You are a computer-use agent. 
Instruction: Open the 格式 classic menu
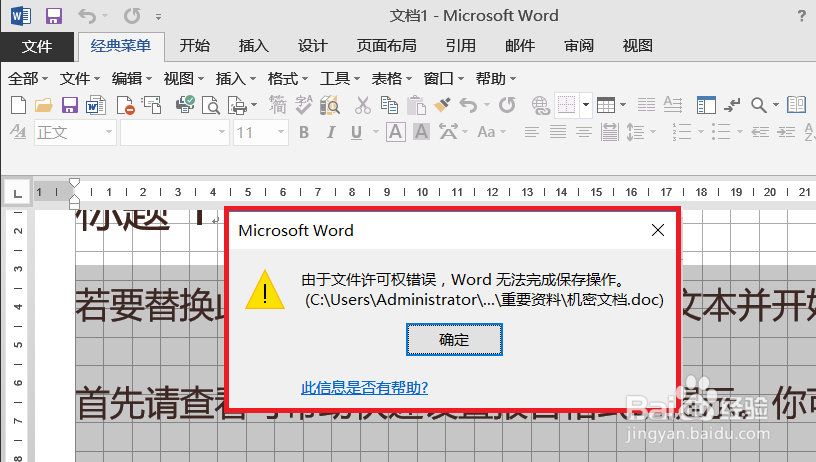pyautogui.click(x=288, y=79)
